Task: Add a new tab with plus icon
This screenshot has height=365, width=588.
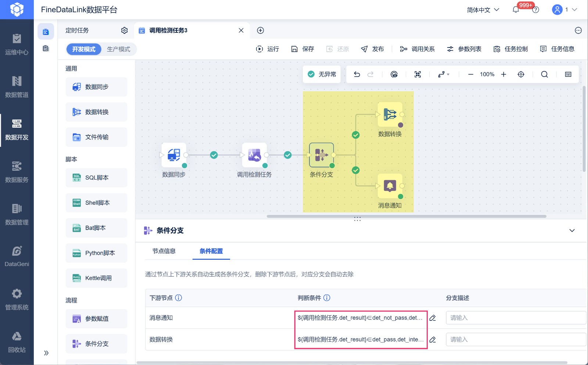Action: [x=261, y=31]
